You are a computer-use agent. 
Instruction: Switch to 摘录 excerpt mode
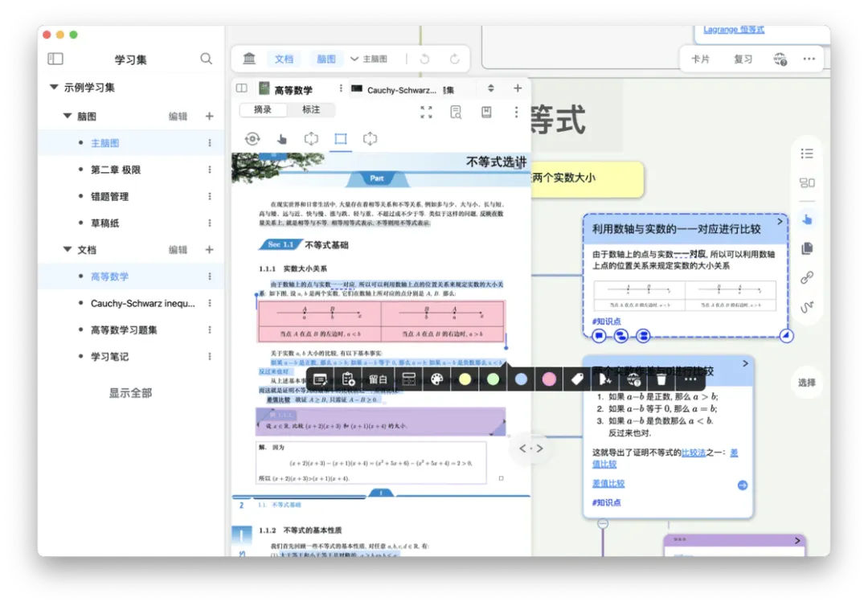click(x=263, y=109)
